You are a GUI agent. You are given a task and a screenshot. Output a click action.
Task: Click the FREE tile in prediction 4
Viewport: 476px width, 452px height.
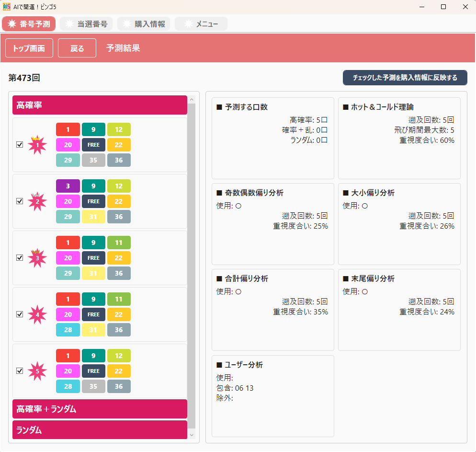(93, 314)
